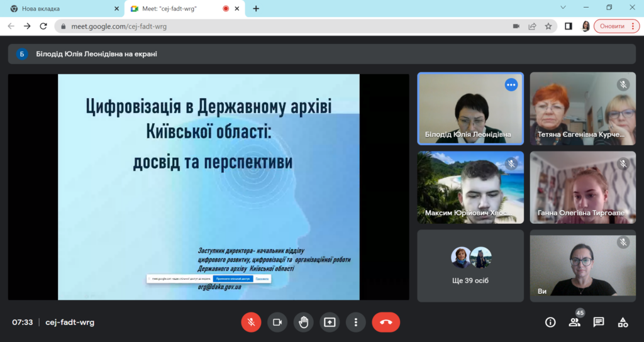
Task: Select the Meet 'cej-fadt-wrg' tab
Action: [176, 9]
